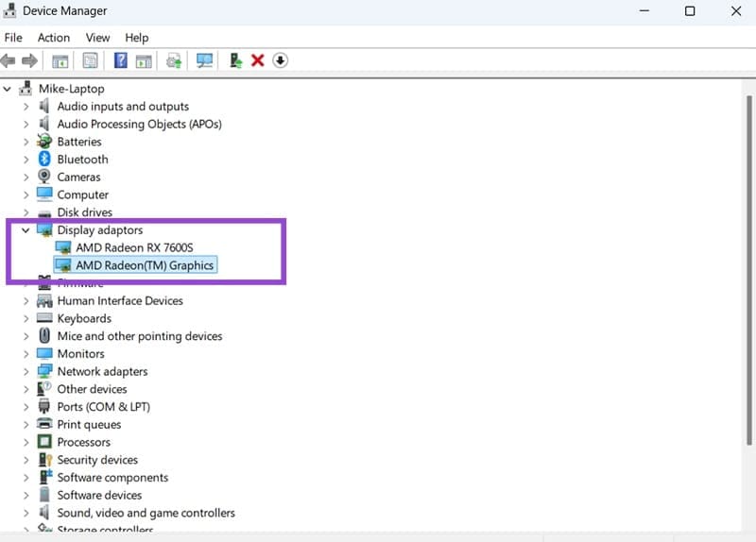Image resolution: width=756 pixels, height=542 pixels.
Task: Select the Display adaptors label
Action: [x=100, y=229]
